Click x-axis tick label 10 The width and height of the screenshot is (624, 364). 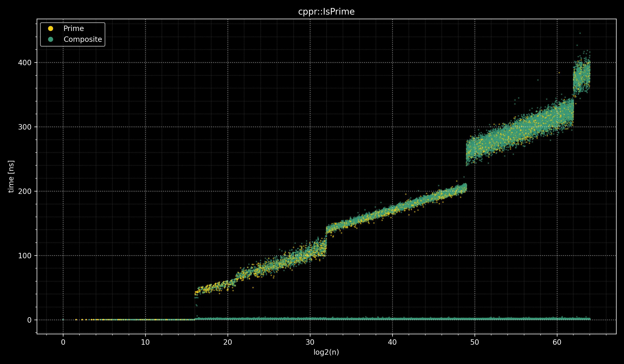click(x=145, y=343)
